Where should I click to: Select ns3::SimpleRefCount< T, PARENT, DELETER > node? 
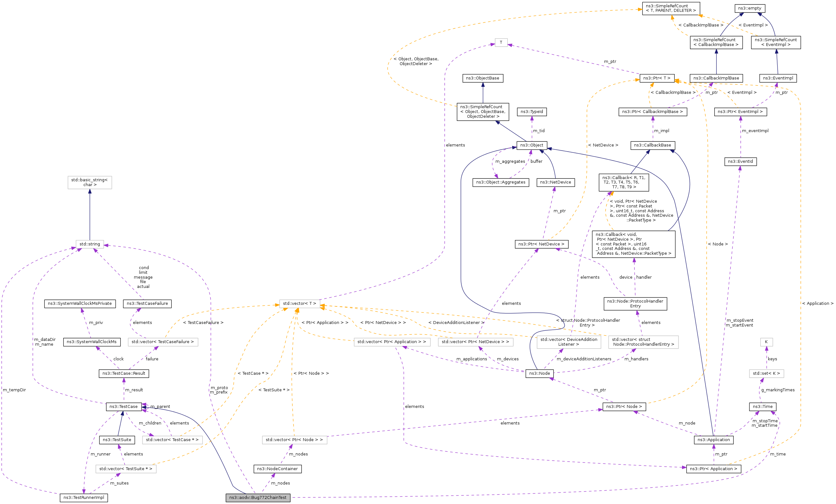click(x=671, y=9)
